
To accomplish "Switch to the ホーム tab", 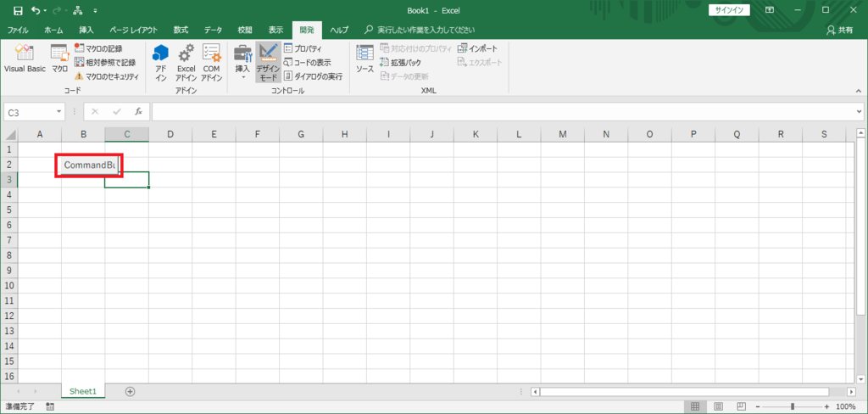I will (53, 30).
